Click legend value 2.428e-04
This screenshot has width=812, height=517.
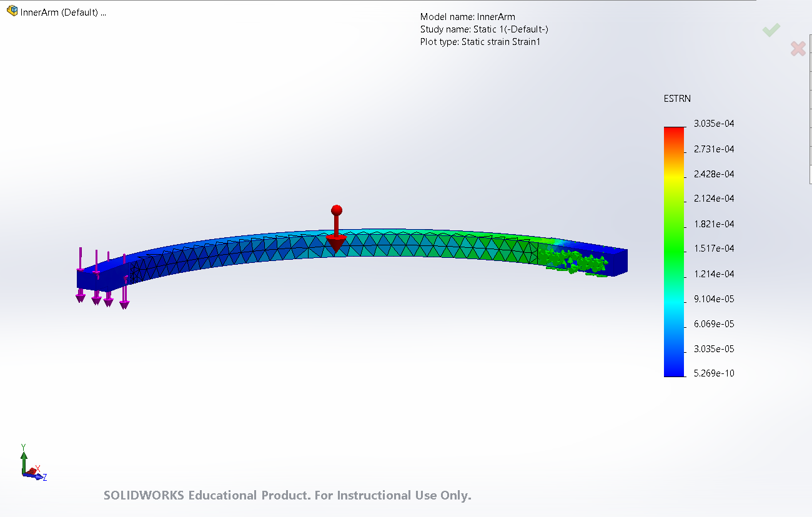click(x=714, y=174)
